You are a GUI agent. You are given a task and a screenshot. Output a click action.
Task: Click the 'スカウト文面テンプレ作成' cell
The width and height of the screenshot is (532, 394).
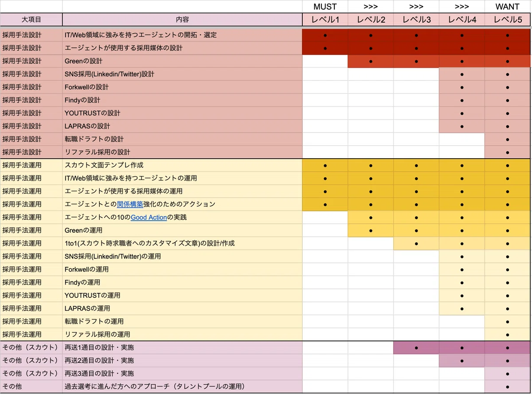tap(182, 165)
